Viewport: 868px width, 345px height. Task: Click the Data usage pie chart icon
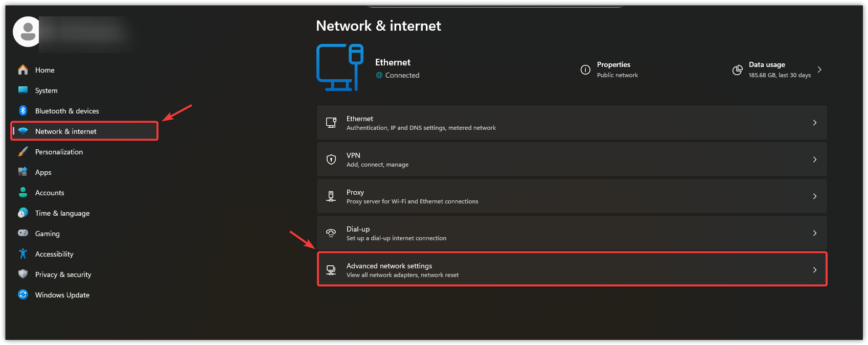[x=737, y=70]
